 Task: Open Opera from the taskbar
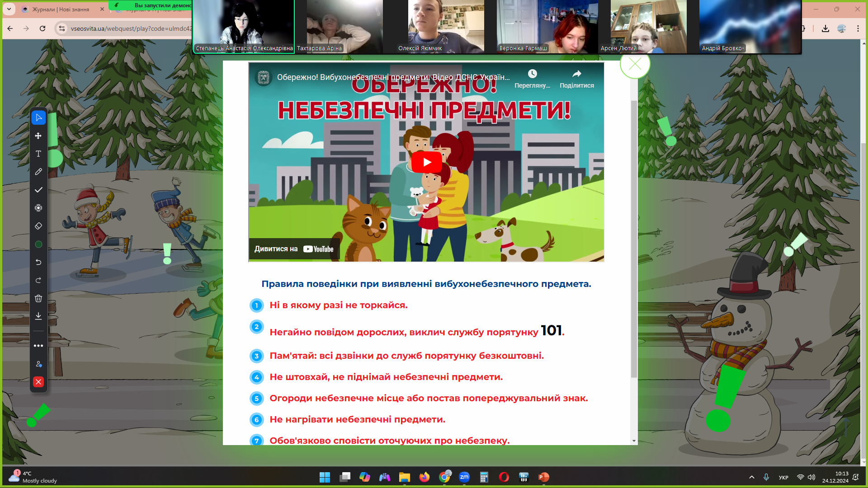point(504,477)
